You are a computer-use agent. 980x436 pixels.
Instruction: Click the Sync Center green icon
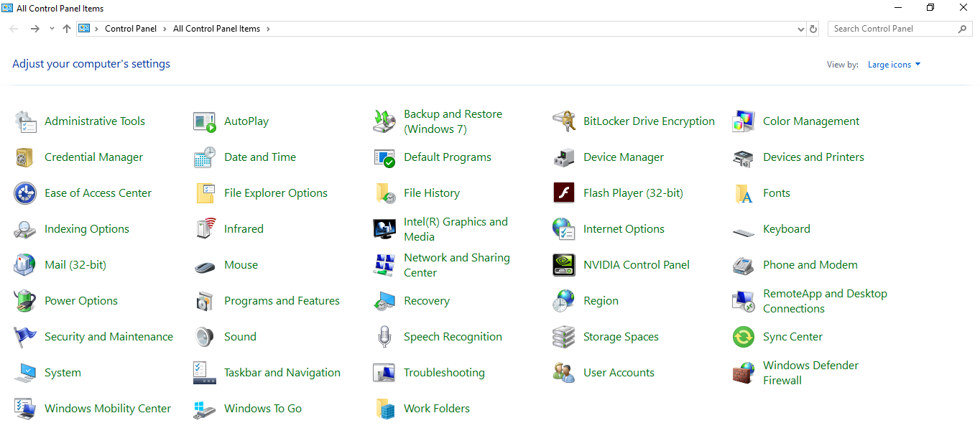coord(744,337)
